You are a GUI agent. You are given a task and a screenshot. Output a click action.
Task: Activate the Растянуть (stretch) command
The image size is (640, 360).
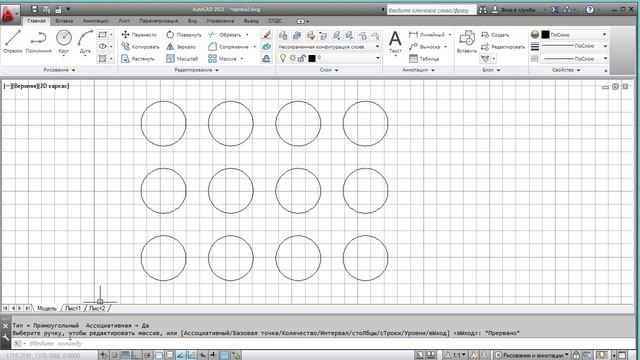138,59
